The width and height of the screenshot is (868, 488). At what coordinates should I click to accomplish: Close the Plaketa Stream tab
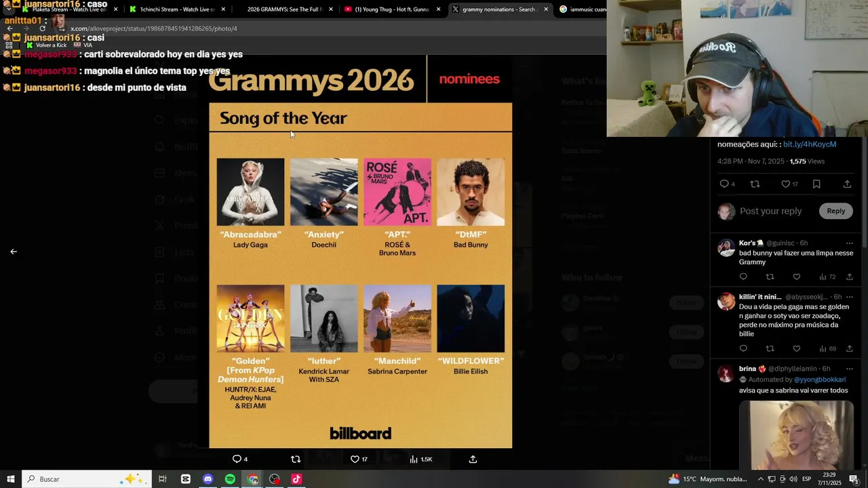[116, 9]
